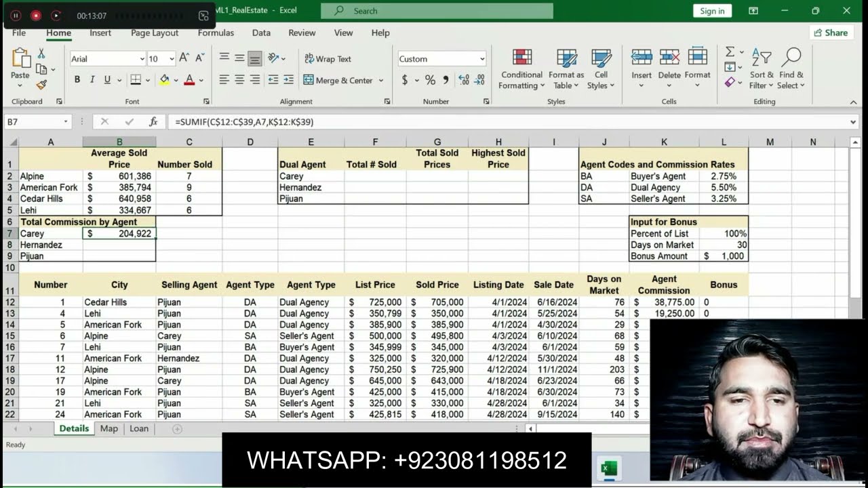Click the Insert Function fx icon
The image size is (868, 488).
click(x=153, y=122)
